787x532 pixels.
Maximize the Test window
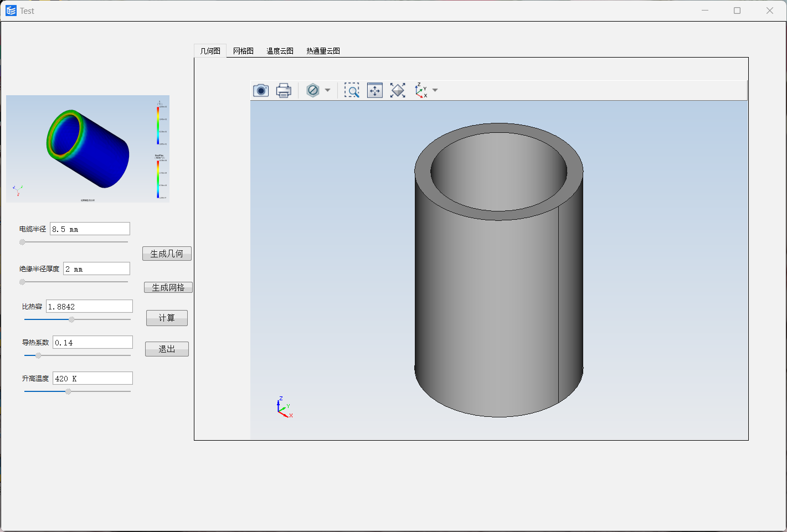[x=737, y=11]
